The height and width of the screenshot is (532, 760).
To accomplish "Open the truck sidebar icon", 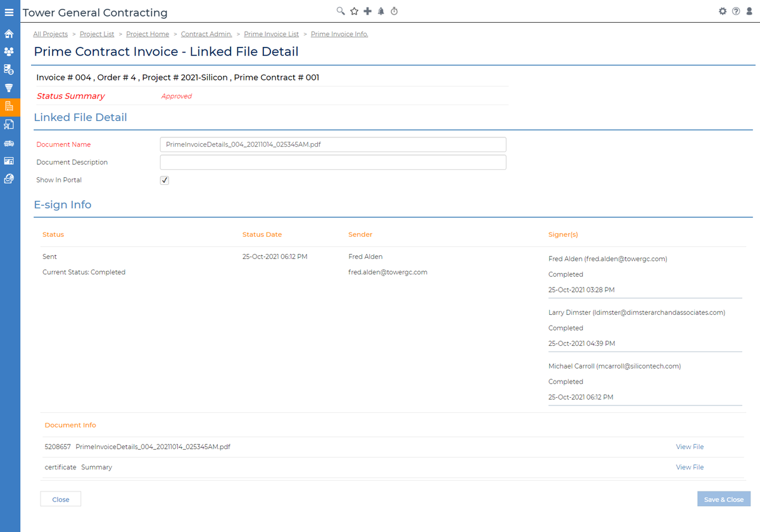I will click(x=9, y=143).
